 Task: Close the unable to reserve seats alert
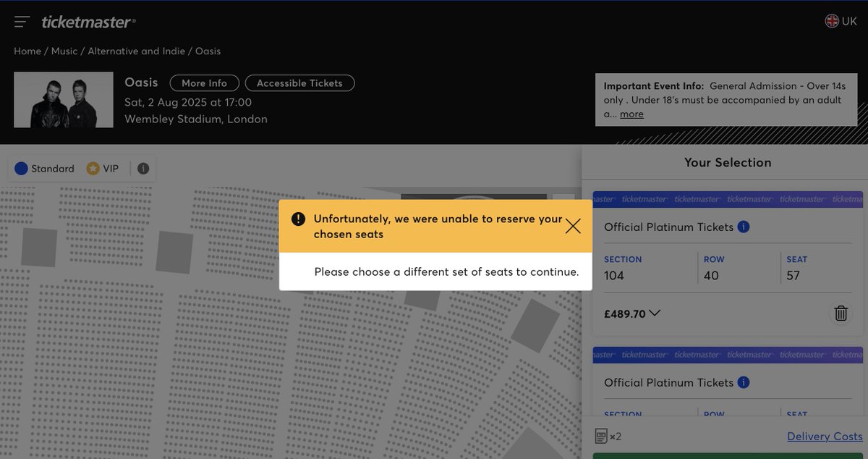[573, 226]
